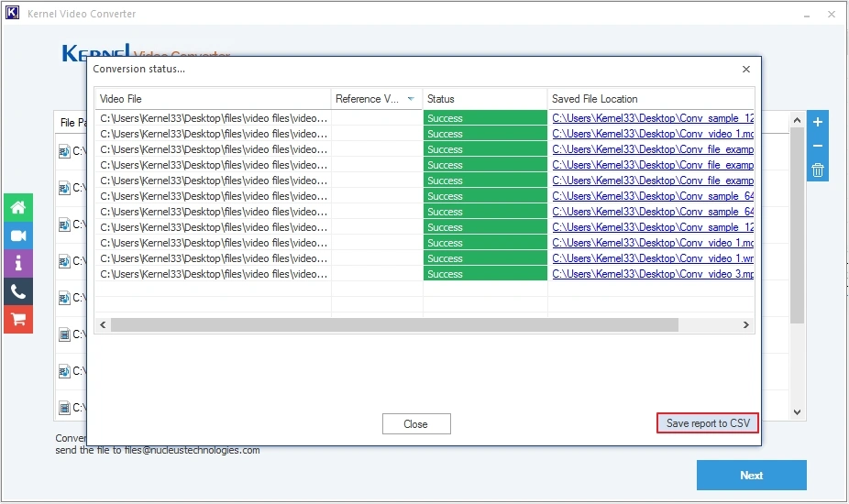Click left arrow of horizontal scrollbar
This screenshot has height=504, width=849.
(x=103, y=324)
